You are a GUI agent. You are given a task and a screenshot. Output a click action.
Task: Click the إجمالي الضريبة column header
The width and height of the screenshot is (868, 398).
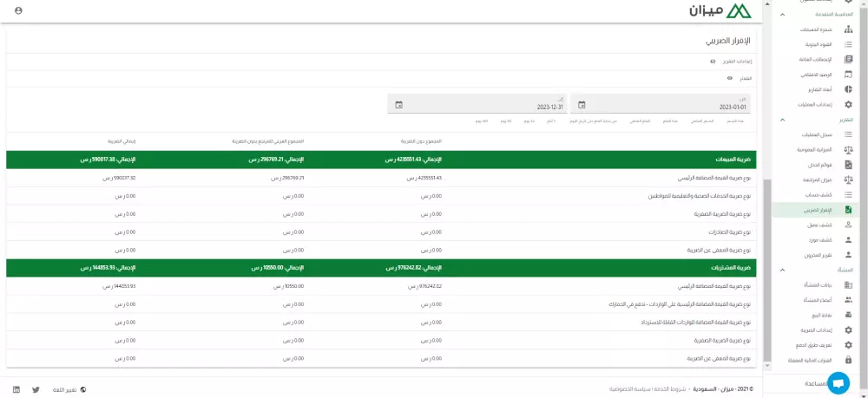[x=122, y=141]
